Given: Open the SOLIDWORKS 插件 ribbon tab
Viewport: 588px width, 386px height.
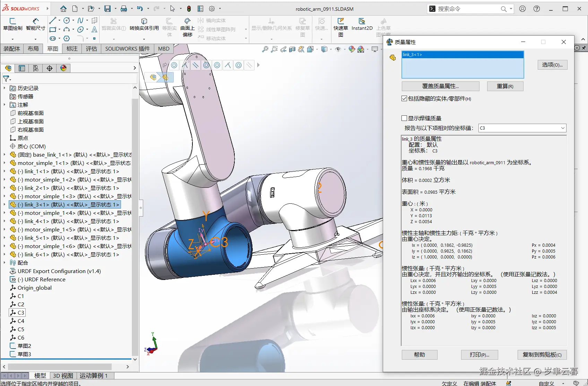Looking at the screenshot, I should [128, 49].
